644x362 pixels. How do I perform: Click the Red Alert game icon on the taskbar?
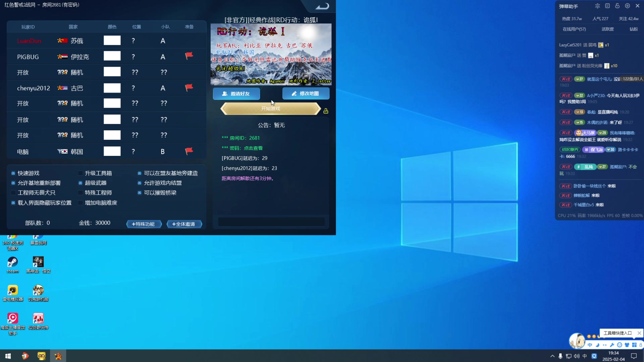point(58,356)
